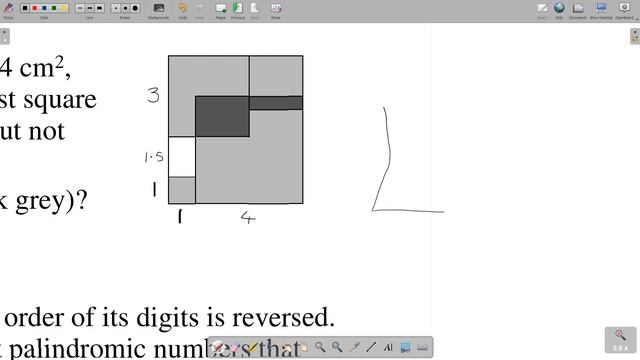
Task: Select the red pen color
Action: 35,8
